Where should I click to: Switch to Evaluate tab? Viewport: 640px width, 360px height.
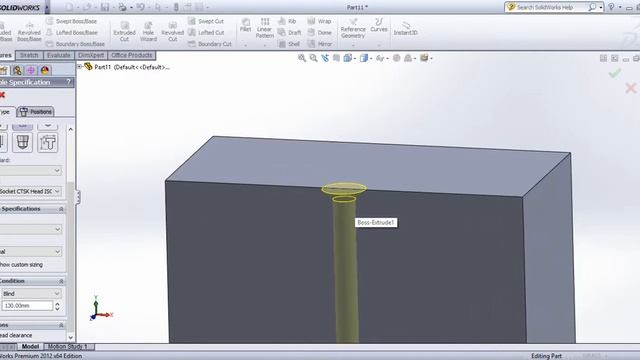pos(58,55)
